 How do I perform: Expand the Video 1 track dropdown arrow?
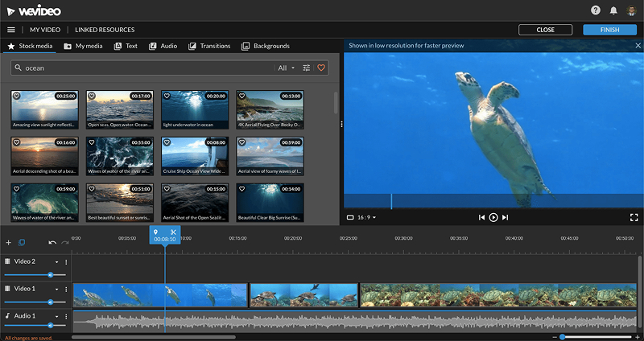(x=56, y=288)
